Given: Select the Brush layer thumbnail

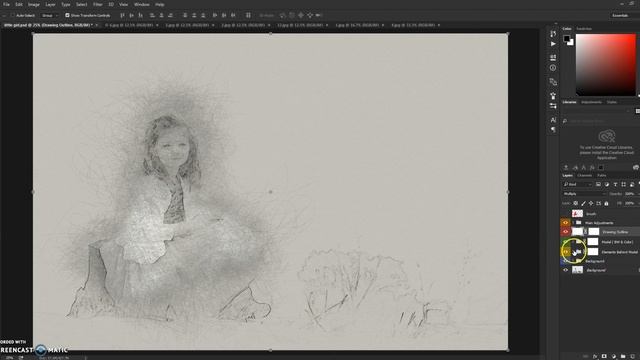Looking at the screenshot, I should pos(577,213).
